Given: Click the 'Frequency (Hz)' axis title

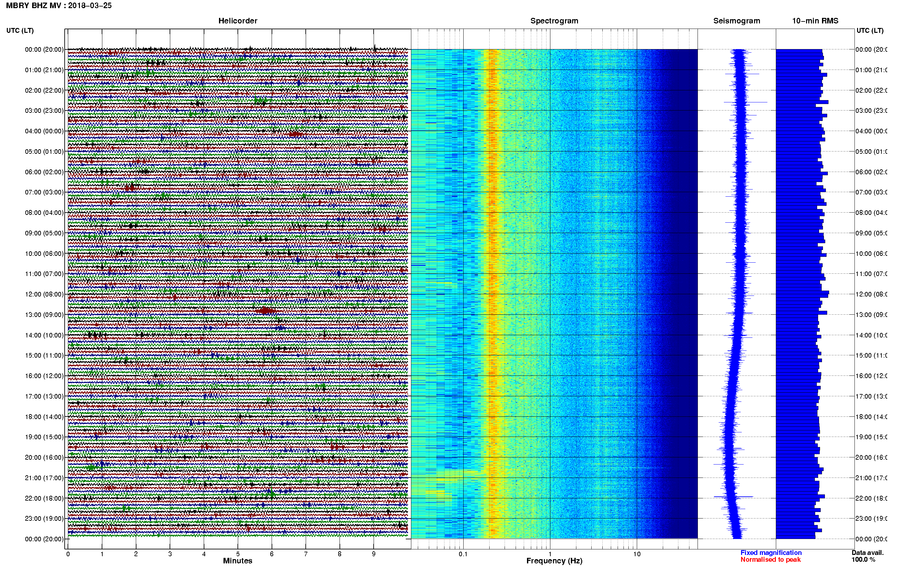Looking at the screenshot, I should coord(554,561).
